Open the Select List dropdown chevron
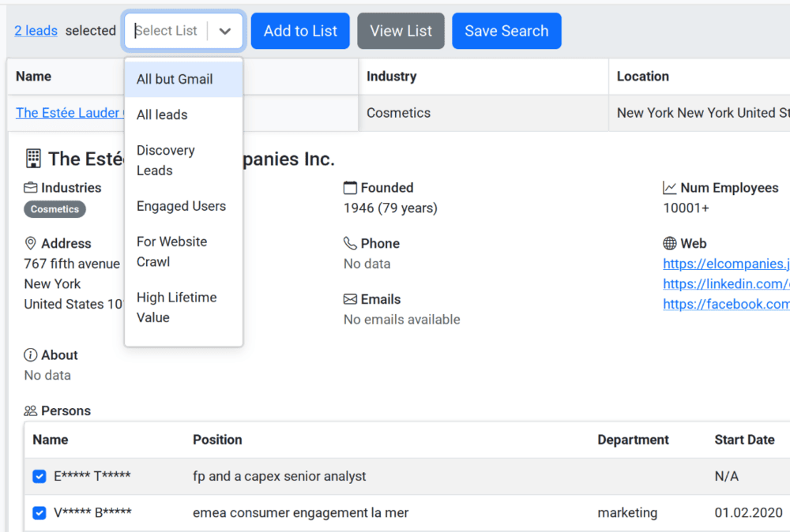The image size is (790, 532). point(225,31)
